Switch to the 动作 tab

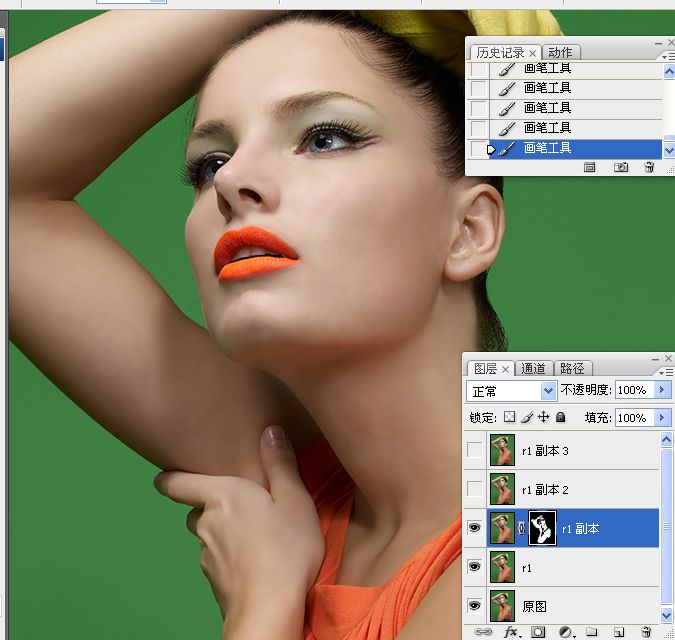pos(560,53)
